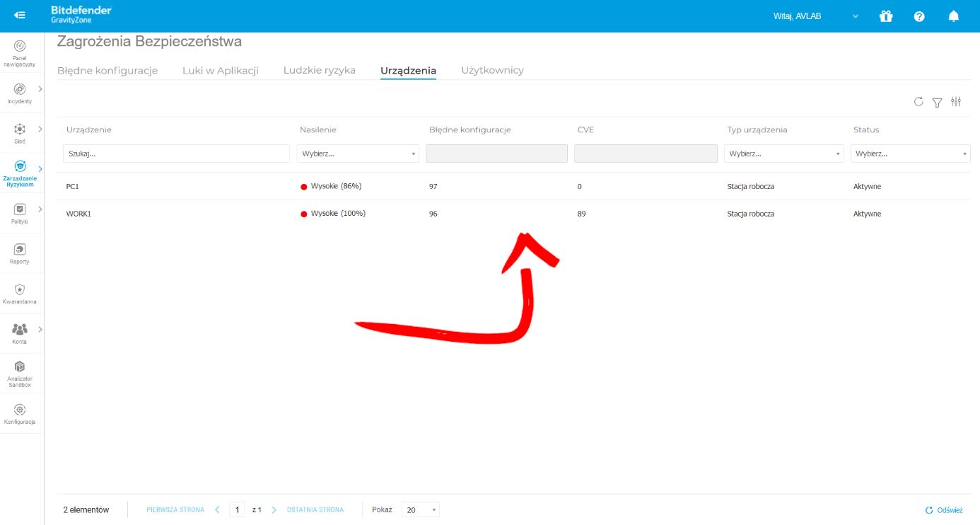Switch to the Użytkownicy tab
Screen dimensions: 980x525
[492, 71]
